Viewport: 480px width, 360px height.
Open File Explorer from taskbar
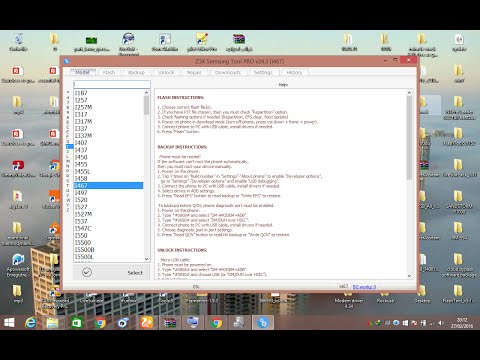53,323
